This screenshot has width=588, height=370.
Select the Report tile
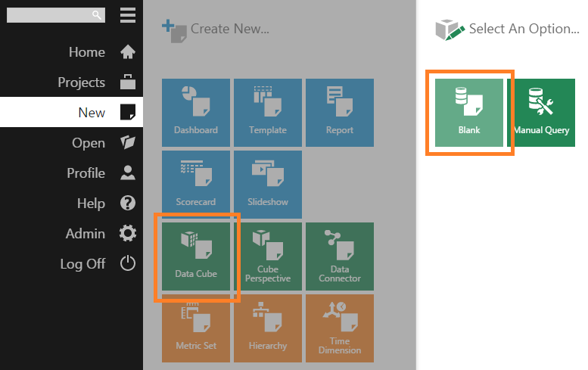340,112
